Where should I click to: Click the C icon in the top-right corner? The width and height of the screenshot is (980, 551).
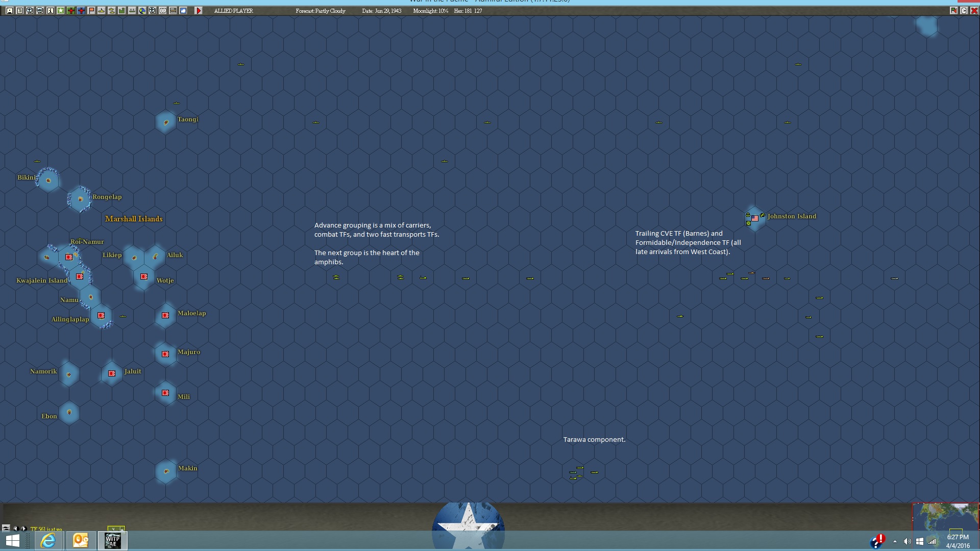964,11
